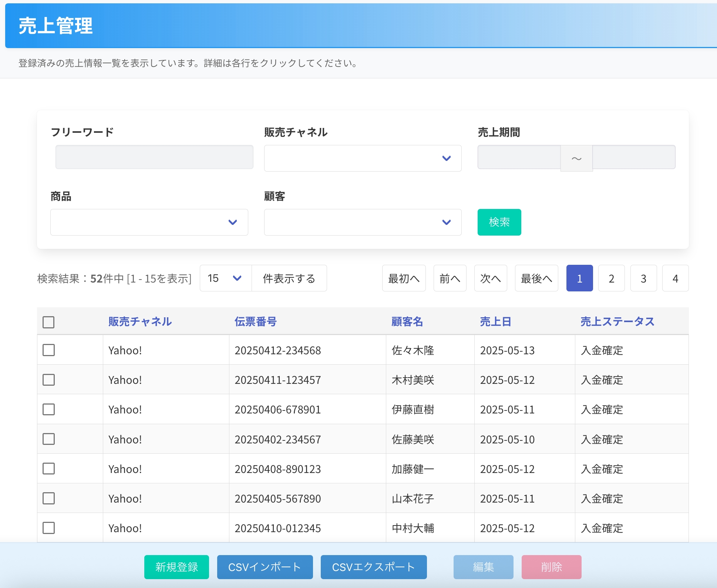Change the 15 rows-per-page selector
Viewport: 717px width, 588px height.
(x=225, y=278)
